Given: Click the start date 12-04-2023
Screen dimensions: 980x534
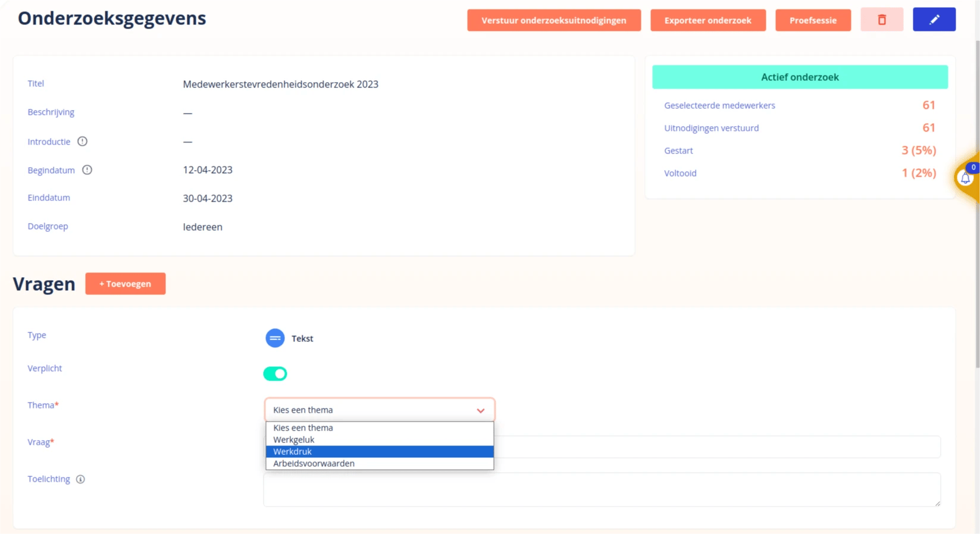Looking at the screenshot, I should pos(208,170).
